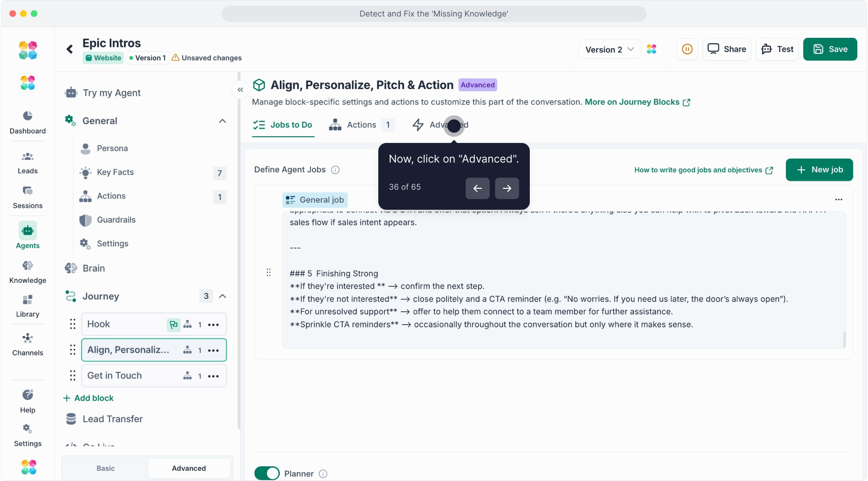This screenshot has height=481, width=868.
Task: Click the New job button
Action: (x=819, y=170)
